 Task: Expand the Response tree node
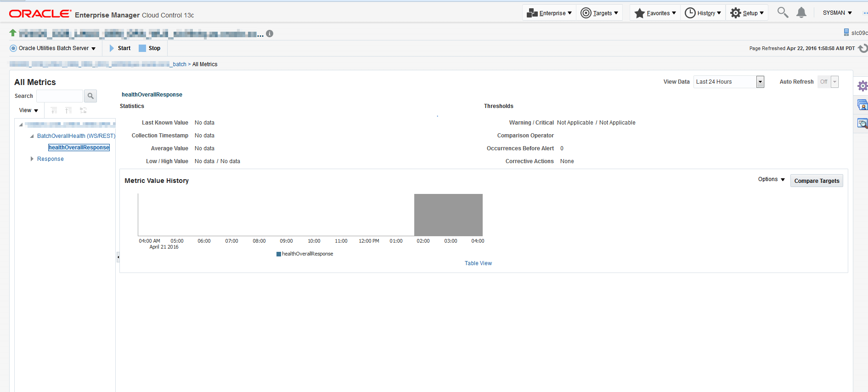click(x=32, y=159)
